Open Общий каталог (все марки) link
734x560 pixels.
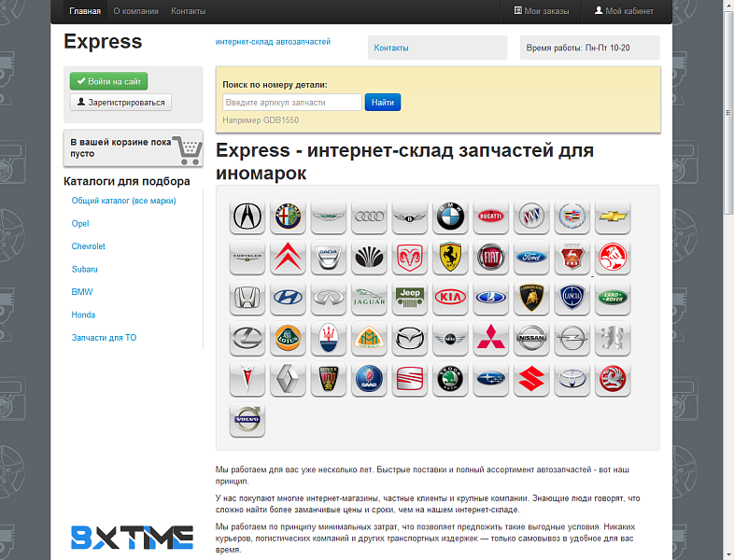click(123, 201)
